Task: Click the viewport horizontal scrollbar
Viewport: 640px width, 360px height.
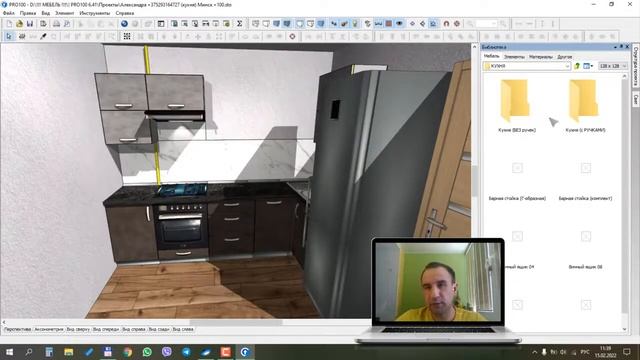Action: pos(236,322)
